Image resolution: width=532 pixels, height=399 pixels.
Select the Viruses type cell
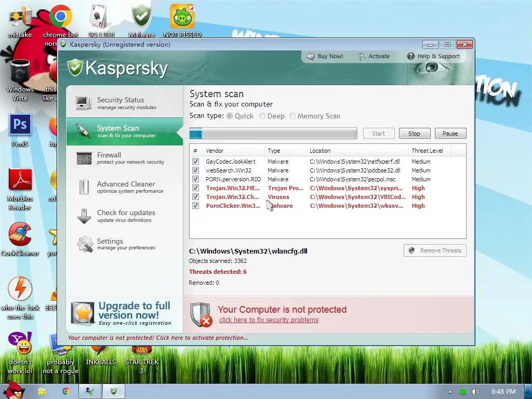[278, 197]
